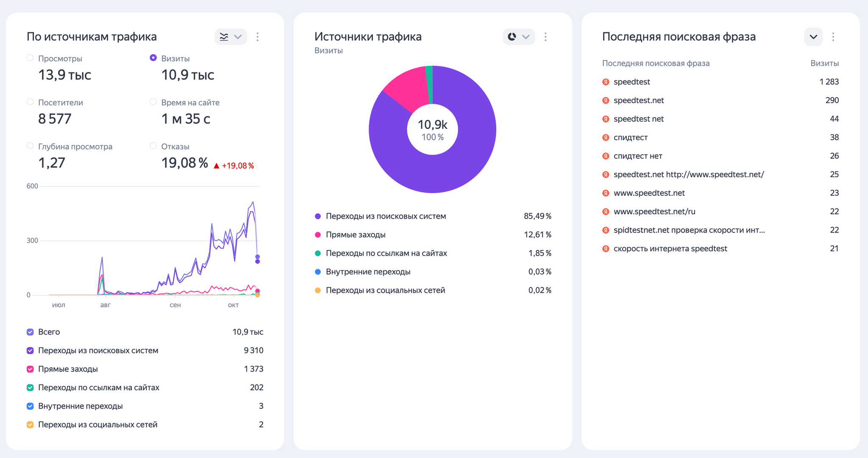Viewport: 868px width, 458px height.
Task: Select the 'Посетители' metric radio button
Action: [30, 102]
